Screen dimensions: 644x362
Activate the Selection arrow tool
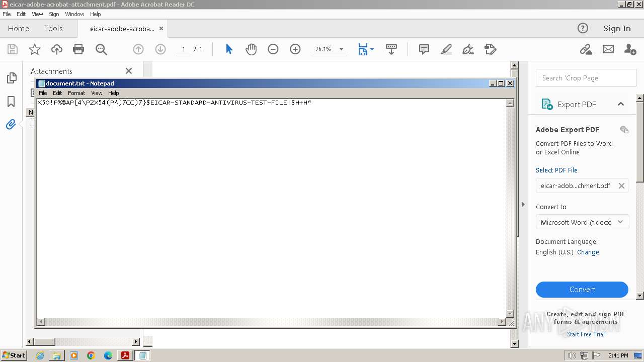click(229, 49)
